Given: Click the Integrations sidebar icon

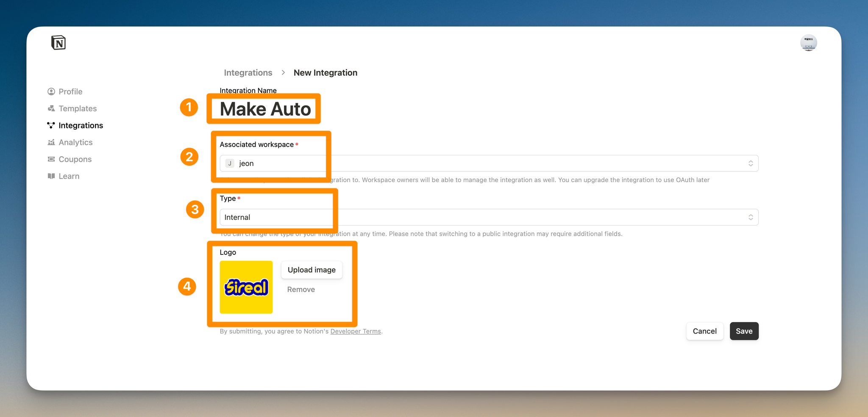Looking at the screenshot, I should tap(51, 125).
